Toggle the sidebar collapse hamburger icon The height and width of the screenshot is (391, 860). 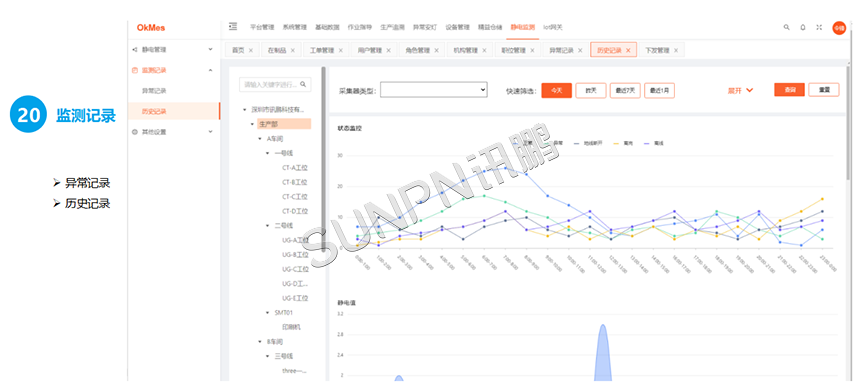point(233,27)
